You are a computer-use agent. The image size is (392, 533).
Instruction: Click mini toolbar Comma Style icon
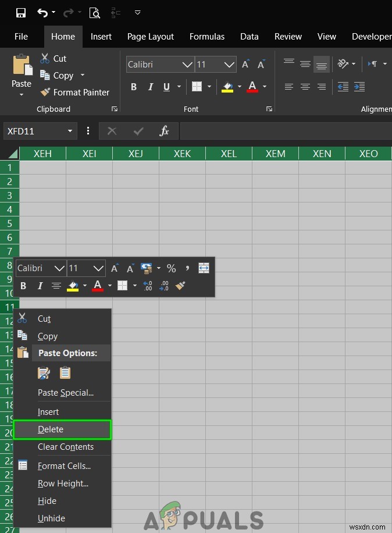point(187,268)
